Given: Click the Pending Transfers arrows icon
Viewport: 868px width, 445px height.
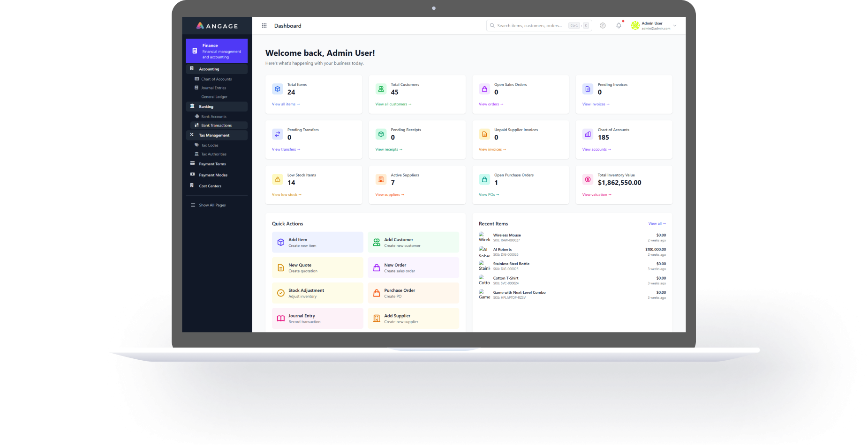Looking at the screenshot, I should [x=278, y=134].
